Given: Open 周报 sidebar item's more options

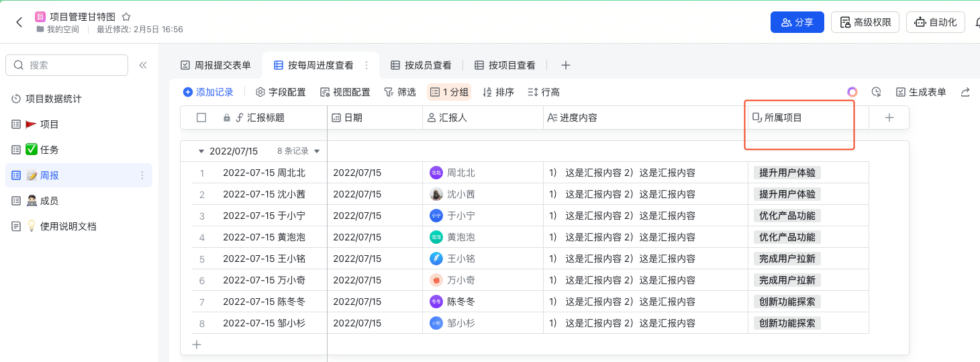Looking at the screenshot, I should coord(142,175).
